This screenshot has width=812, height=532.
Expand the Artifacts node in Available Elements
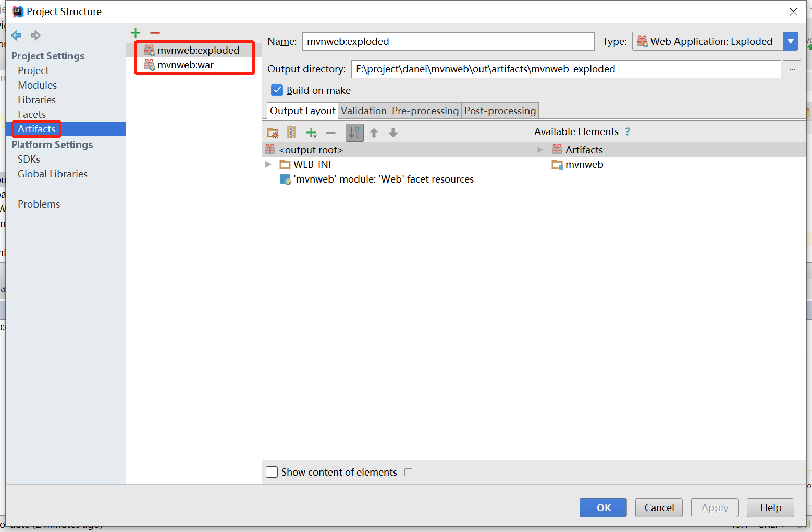tap(540, 150)
